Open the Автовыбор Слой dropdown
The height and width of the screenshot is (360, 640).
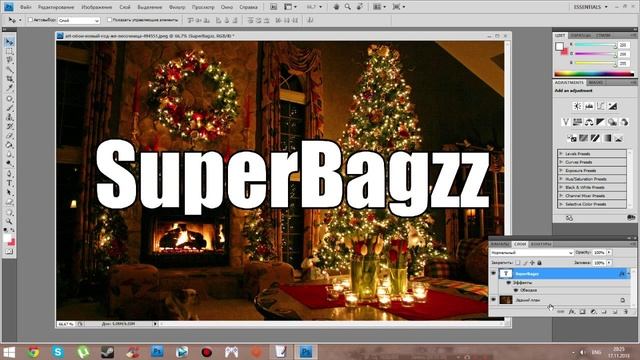pos(79,20)
